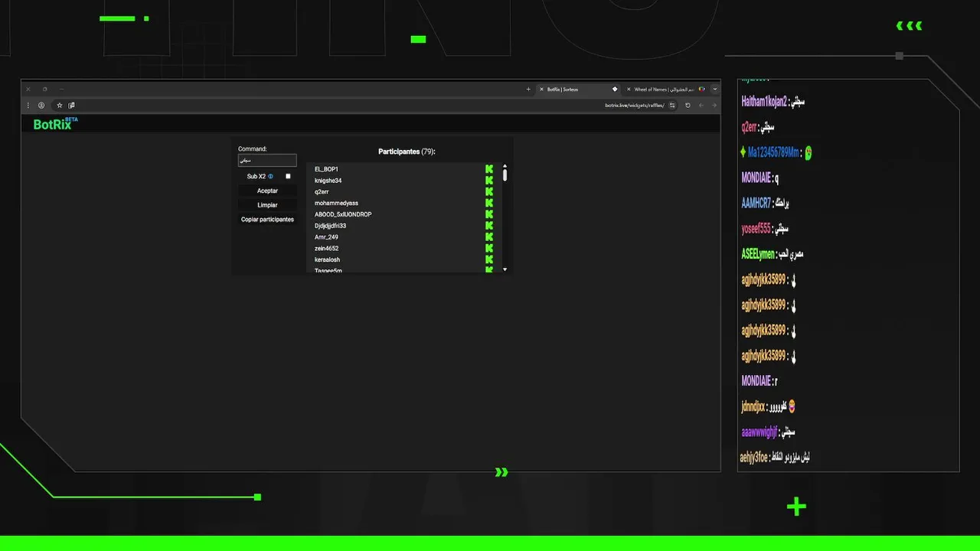980x551 pixels.
Task: Click chat username Ma123456789Mm
Action: point(773,152)
